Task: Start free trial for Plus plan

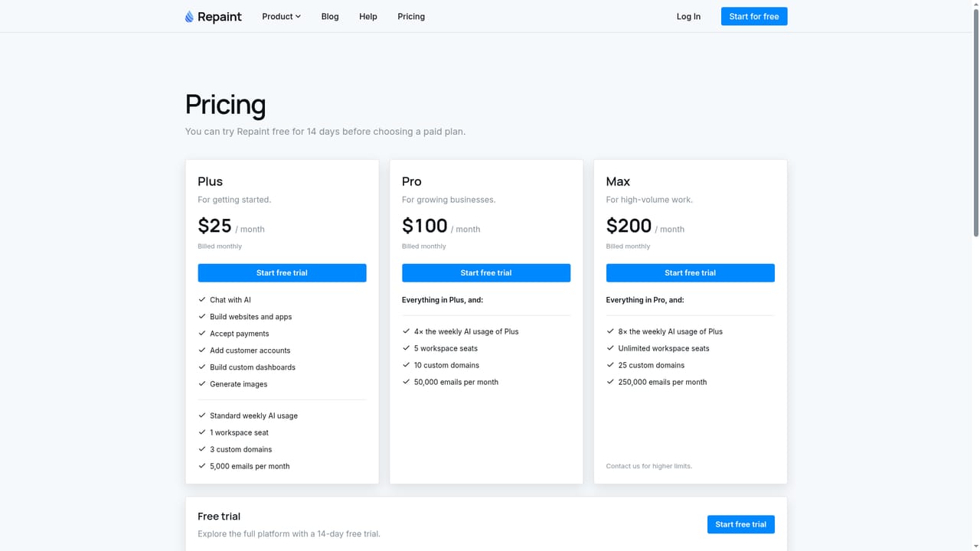Action: [x=282, y=272]
